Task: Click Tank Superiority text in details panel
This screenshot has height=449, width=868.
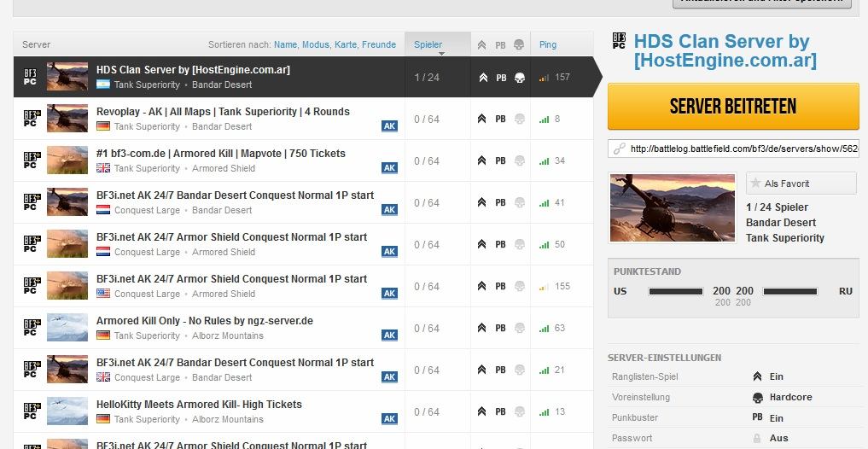Action: coord(785,238)
